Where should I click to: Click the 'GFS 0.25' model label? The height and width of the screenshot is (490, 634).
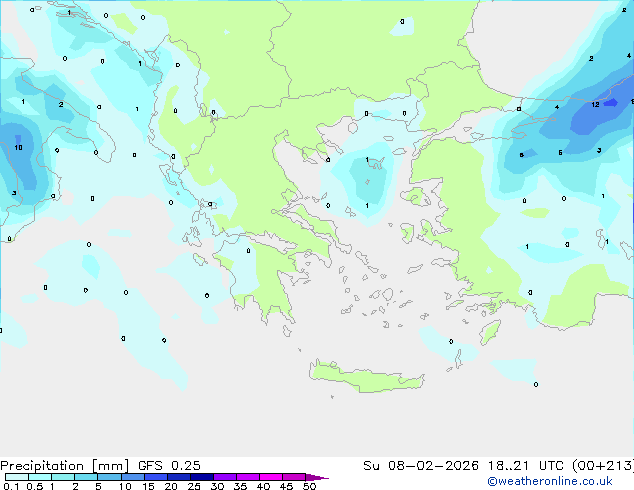click(x=169, y=466)
